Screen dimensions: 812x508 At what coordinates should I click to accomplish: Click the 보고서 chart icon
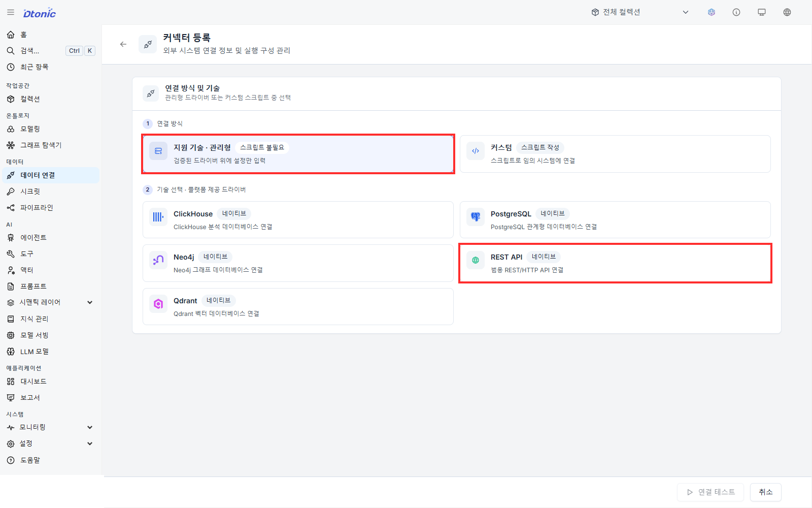tap(11, 398)
